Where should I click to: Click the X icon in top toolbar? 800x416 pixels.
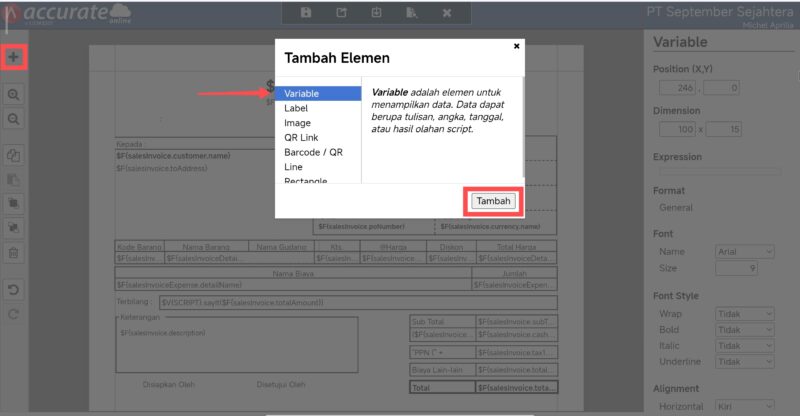447,13
